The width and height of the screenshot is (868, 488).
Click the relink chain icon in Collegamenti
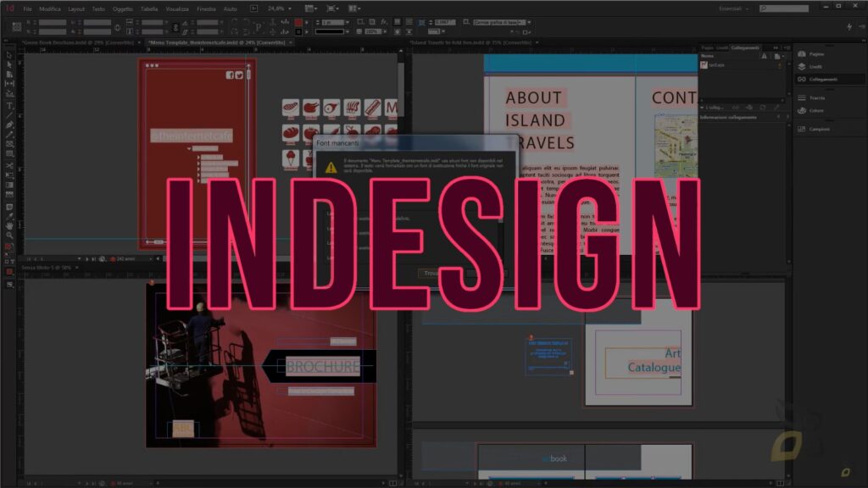(736, 108)
